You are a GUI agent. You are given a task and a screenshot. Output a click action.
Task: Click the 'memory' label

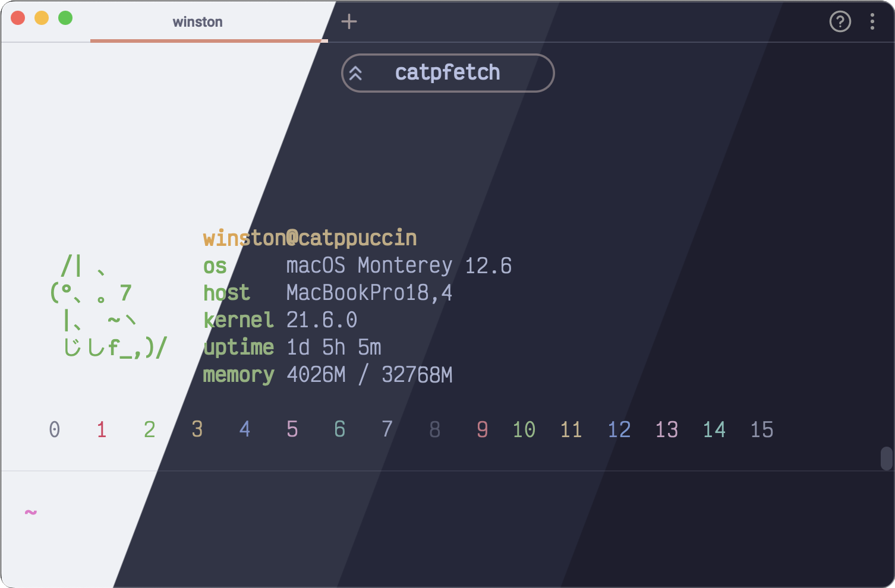coord(238,375)
